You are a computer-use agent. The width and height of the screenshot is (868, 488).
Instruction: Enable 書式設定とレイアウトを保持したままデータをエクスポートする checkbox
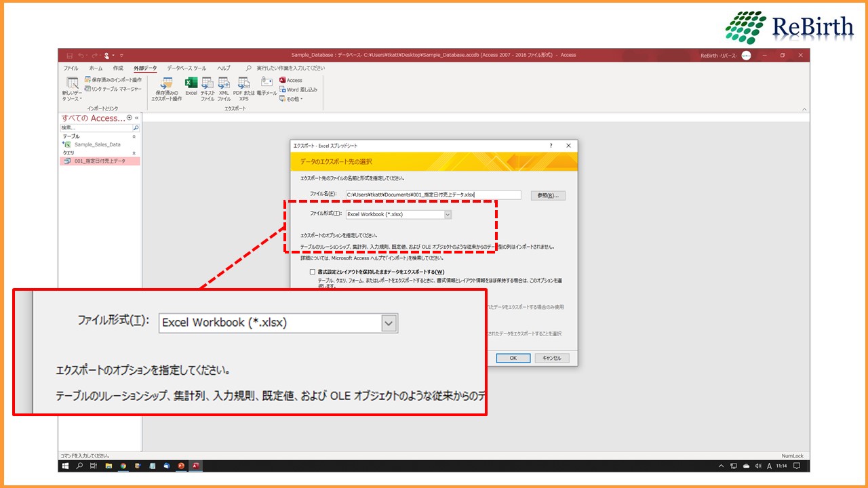313,272
